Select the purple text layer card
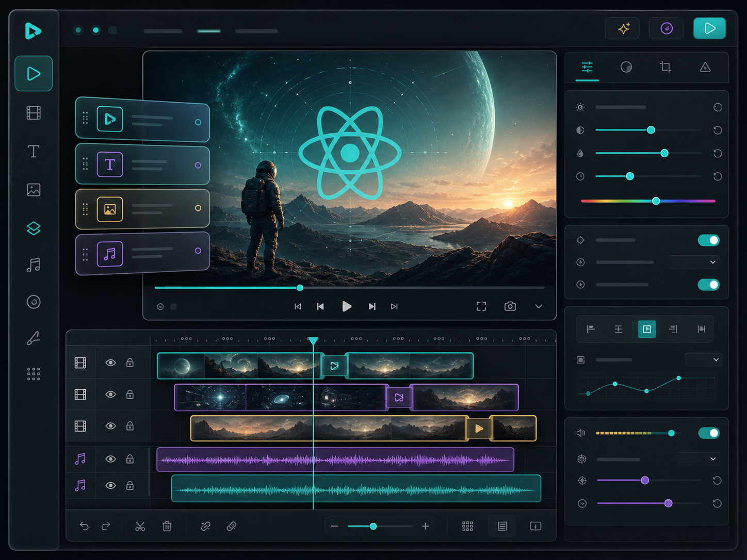This screenshot has height=560, width=747. coord(142,164)
